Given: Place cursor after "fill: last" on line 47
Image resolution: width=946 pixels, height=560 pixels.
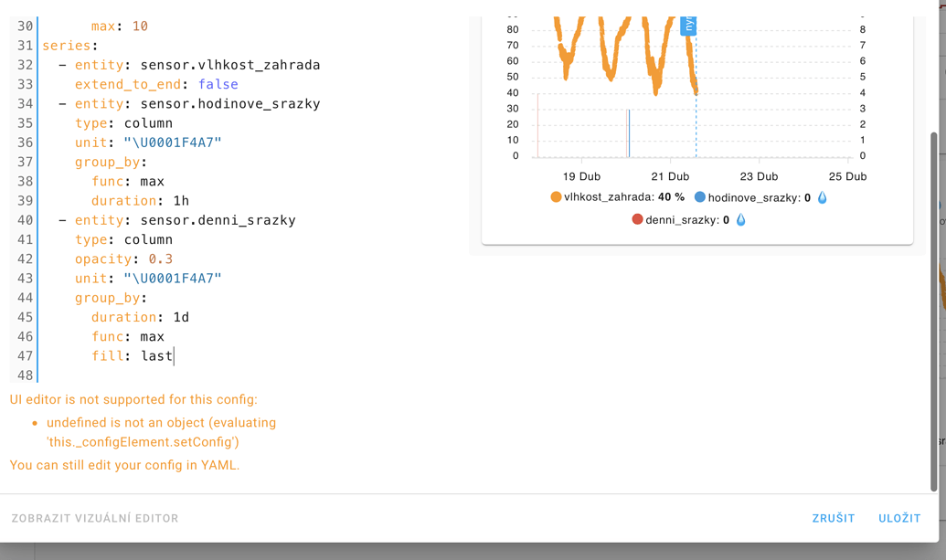Looking at the screenshot, I should point(174,356).
